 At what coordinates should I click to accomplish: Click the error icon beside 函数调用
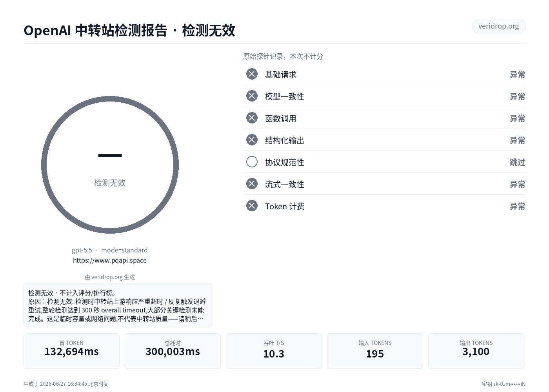pyautogui.click(x=252, y=118)
